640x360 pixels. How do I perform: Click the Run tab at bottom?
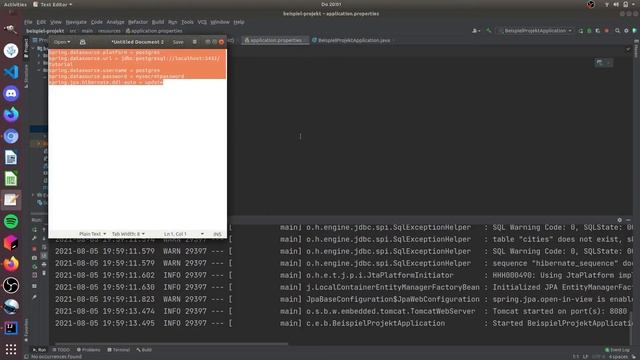[40, 350]
